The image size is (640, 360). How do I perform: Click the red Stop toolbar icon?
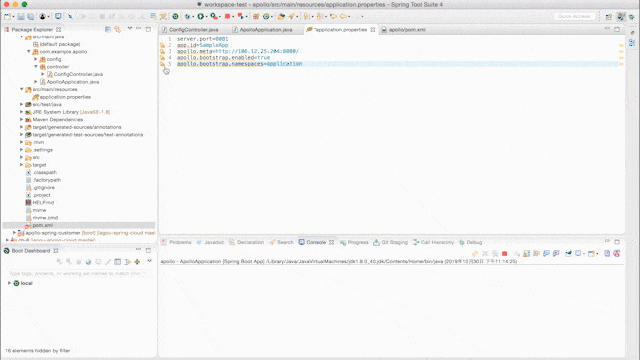(227, 16)
